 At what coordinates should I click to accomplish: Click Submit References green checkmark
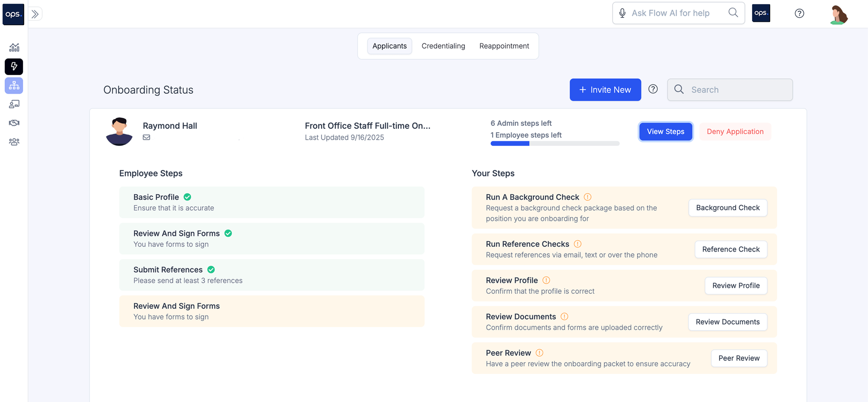click(x=211, y=270)
